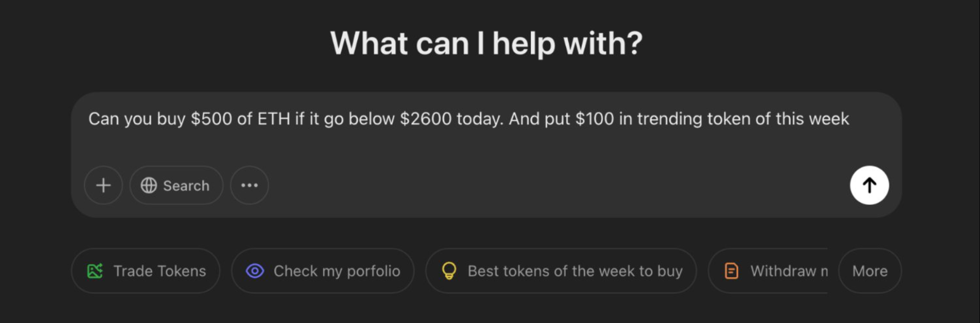This screenshot has width=980, height=323.
Task: Expand the More suggestions button
Action: [870, 271]
